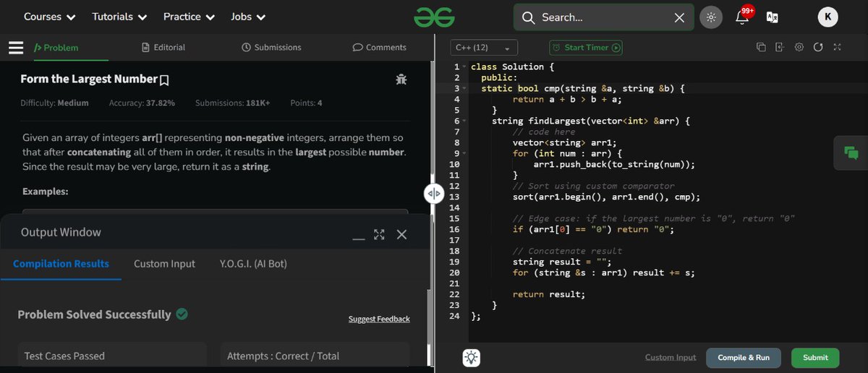Collapse code fold arrow on line 1
This screenshot has width=868, height=373.
pyautogui.click(x=465, y=67)
